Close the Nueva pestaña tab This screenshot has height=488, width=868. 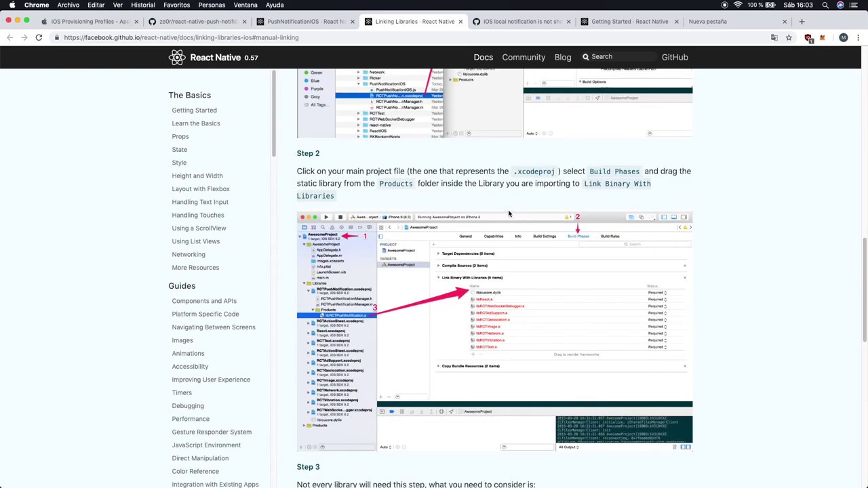[x=785, y=22]
